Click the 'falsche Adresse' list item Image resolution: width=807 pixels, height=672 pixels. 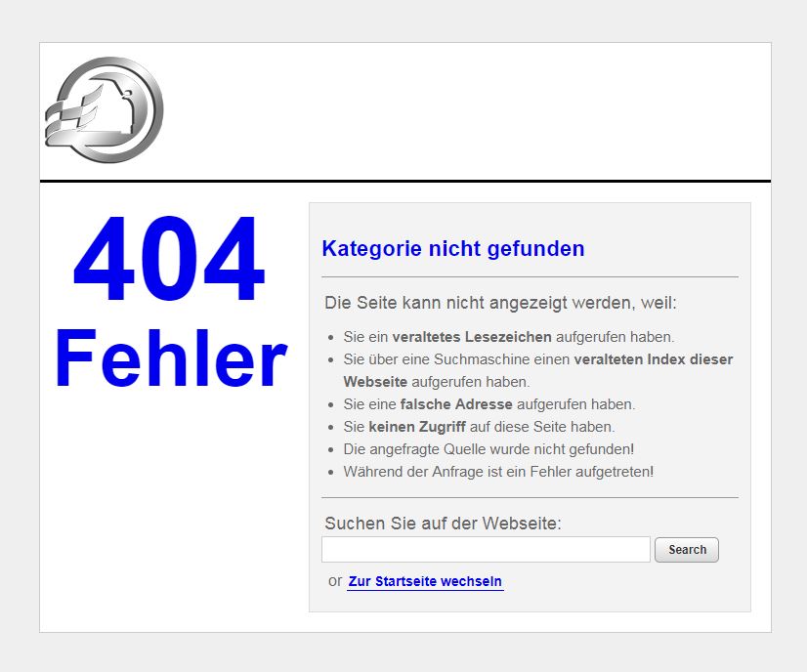(x=488, y=404)
